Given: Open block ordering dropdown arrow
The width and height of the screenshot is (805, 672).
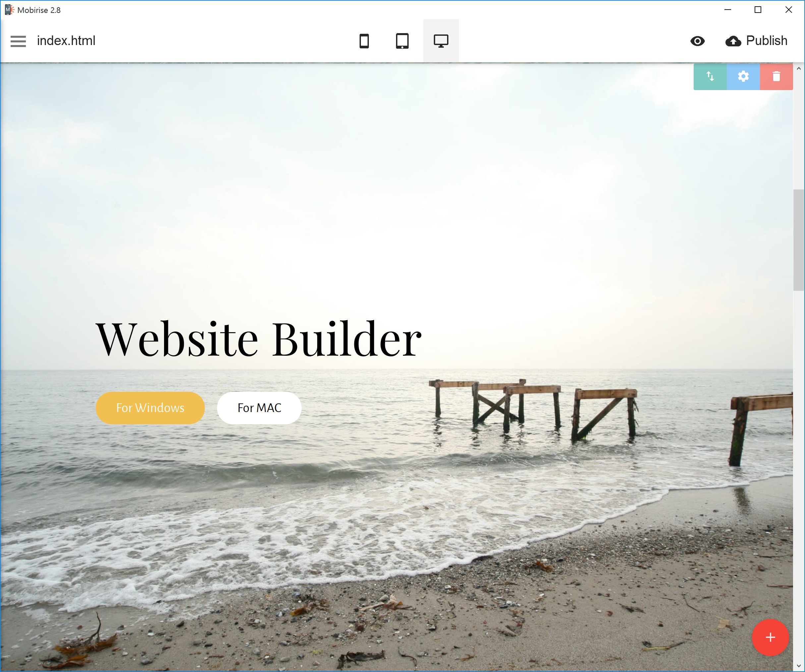Looking at the screenshot, I should (711, 77).
